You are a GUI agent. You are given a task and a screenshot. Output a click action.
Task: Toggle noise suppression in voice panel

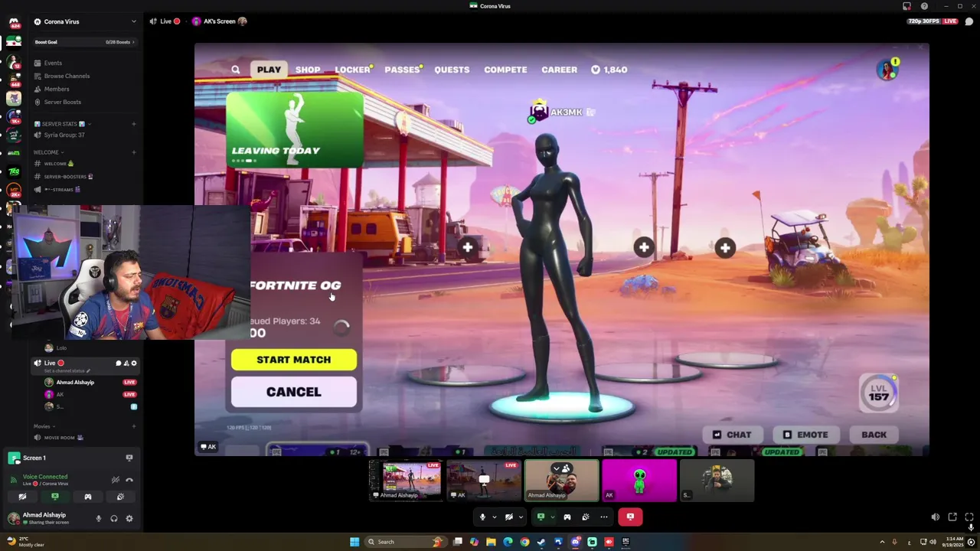pyautogui.click(x=116, y=480)
